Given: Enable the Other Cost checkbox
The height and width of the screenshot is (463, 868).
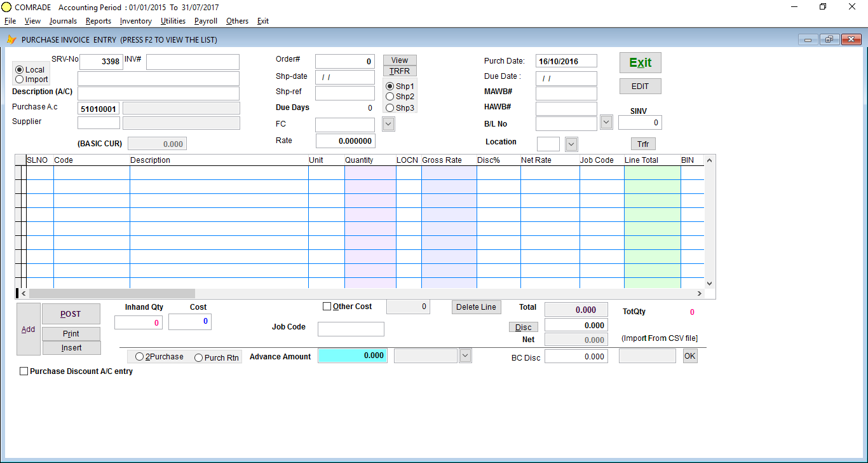Looking at the screenshot, I should click(327, 306).
